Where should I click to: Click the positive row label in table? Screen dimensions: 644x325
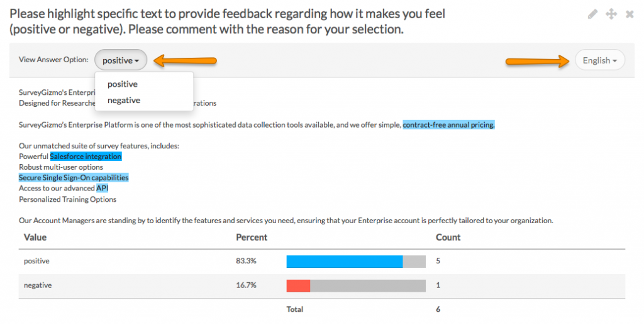tap(36, 261)
